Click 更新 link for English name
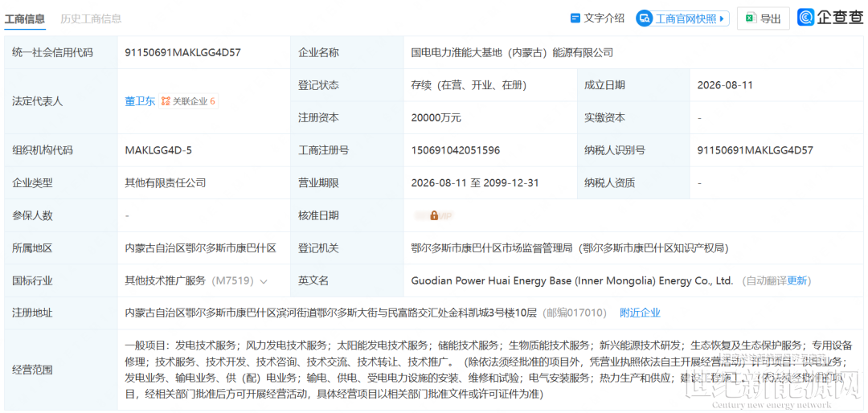The width and height of the screenshot is (868, 413). [797, 280]
